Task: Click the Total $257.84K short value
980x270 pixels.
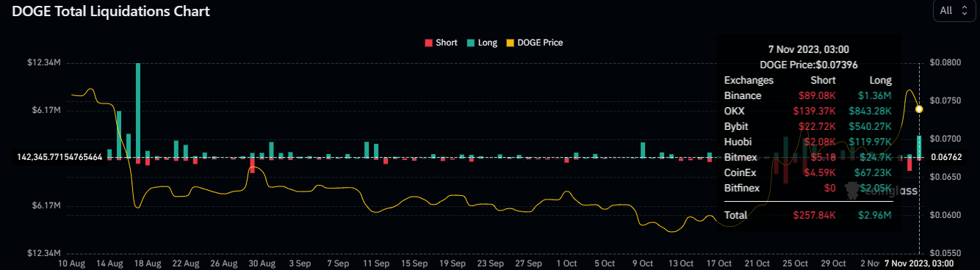Action: pyautogui.click(x=815, y=215)
